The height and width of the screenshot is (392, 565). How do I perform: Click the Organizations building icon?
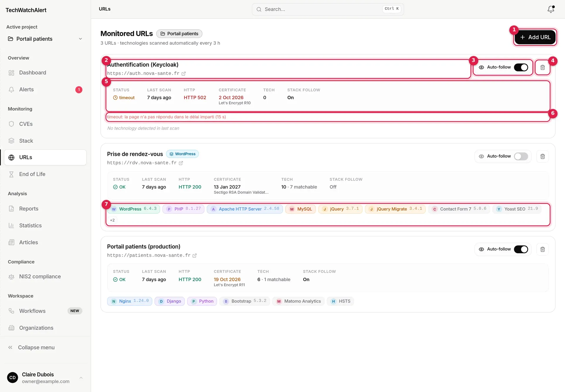[x=11, y=328]
